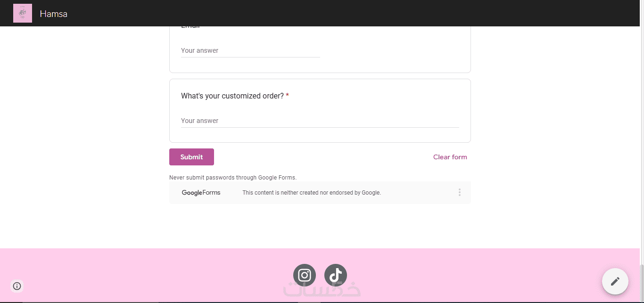The width and height of the screenshot is (644, 303).
Task: Clear form entries
Action: point(450,157)
